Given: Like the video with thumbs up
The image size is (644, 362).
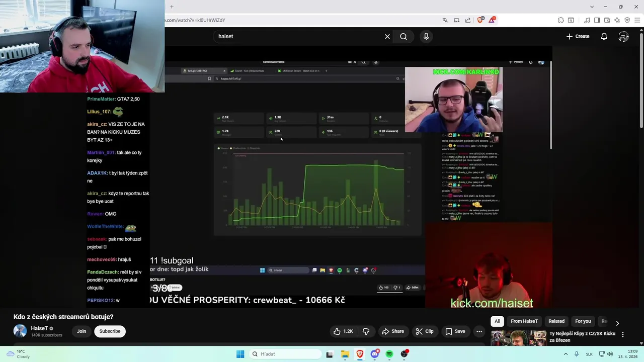Looking at the screenshot, I should 343,331.
